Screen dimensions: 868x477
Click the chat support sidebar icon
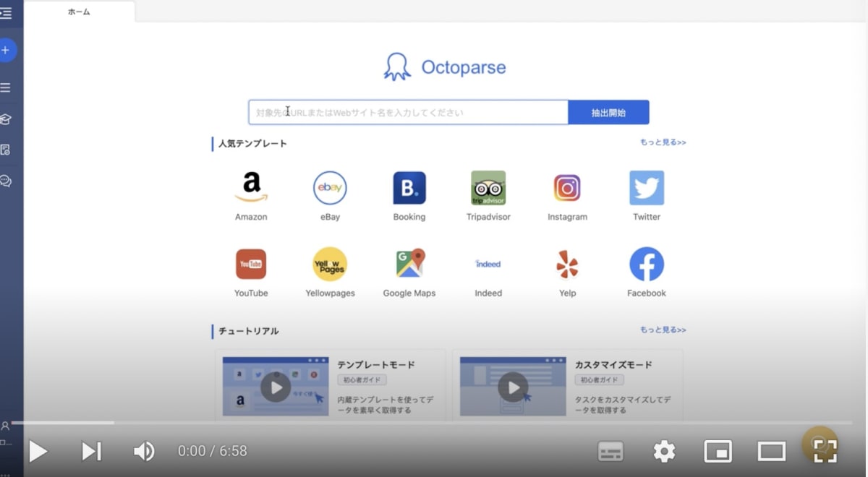[x=6, y=181]
